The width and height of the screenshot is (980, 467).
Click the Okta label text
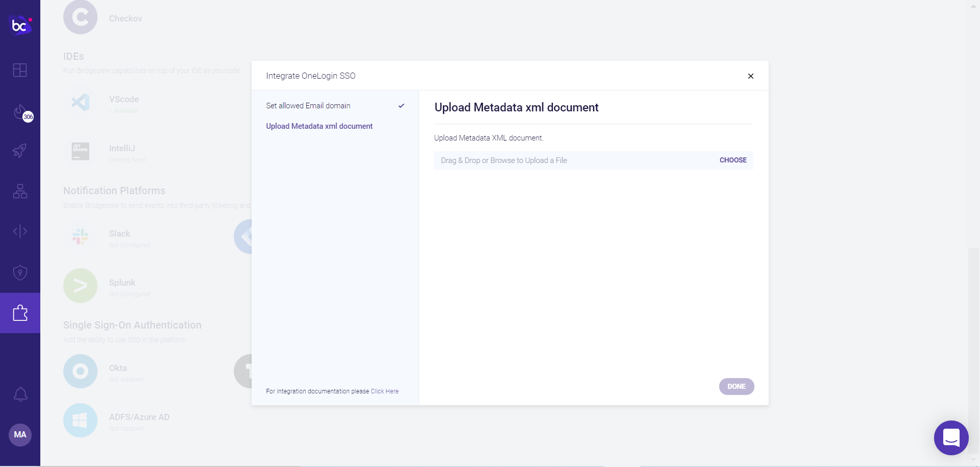118,368
